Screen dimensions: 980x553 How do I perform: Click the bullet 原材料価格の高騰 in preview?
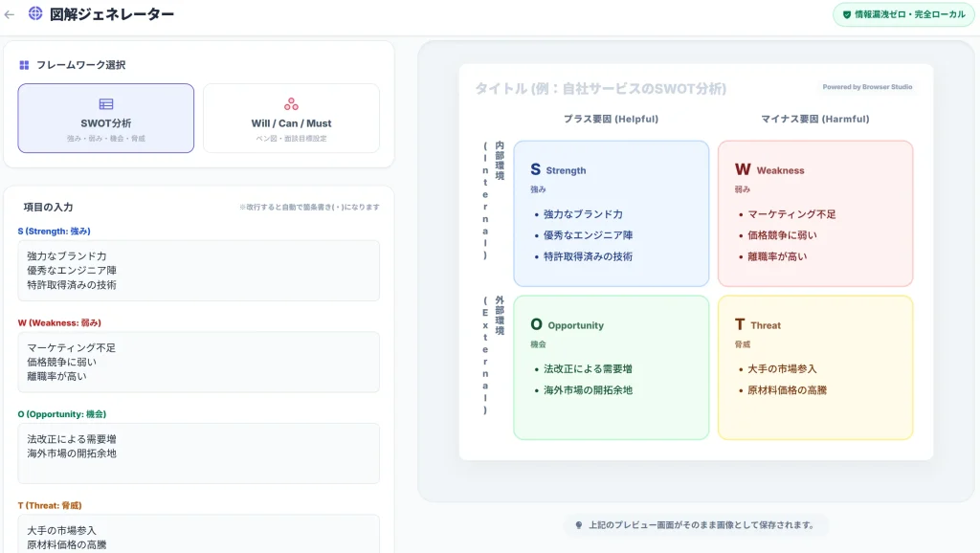(787, 390)
